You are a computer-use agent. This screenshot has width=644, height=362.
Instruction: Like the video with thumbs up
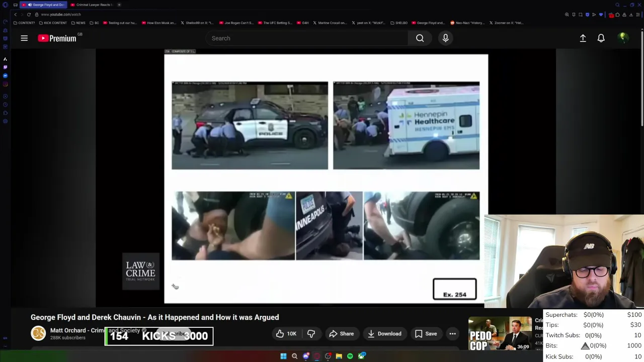pos(286,334)
